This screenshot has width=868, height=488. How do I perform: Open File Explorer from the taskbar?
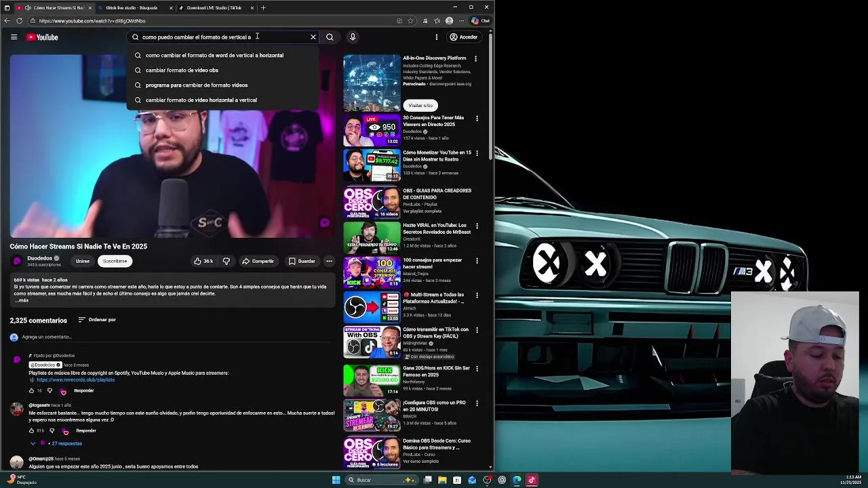point(442,480)
